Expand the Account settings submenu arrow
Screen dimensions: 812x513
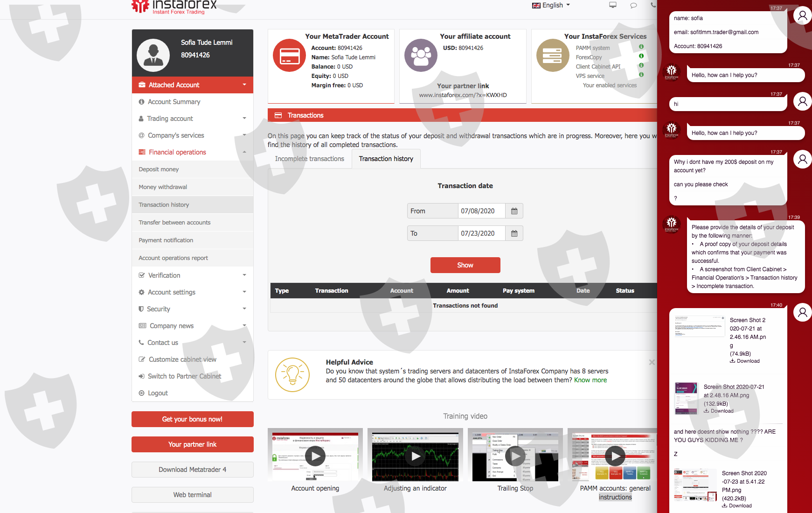244,292
